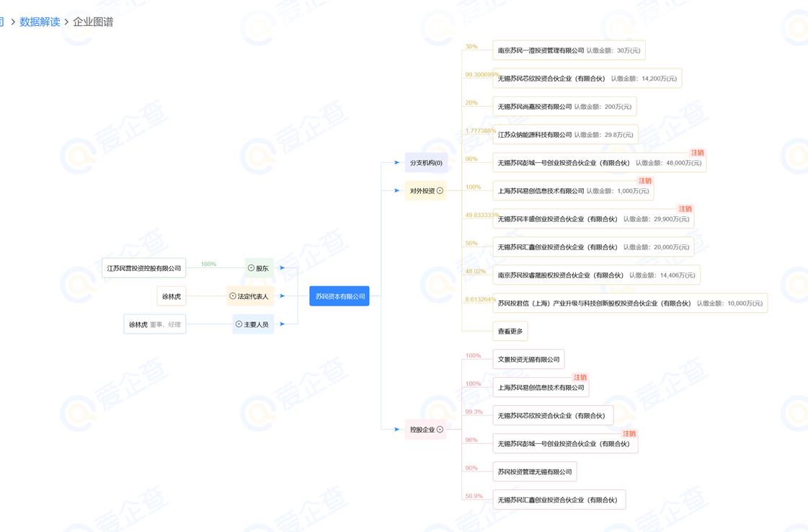Viewport: 808px width, 532px height.
Task: Click the 30% investment percentage label
Action: [471, 46]
